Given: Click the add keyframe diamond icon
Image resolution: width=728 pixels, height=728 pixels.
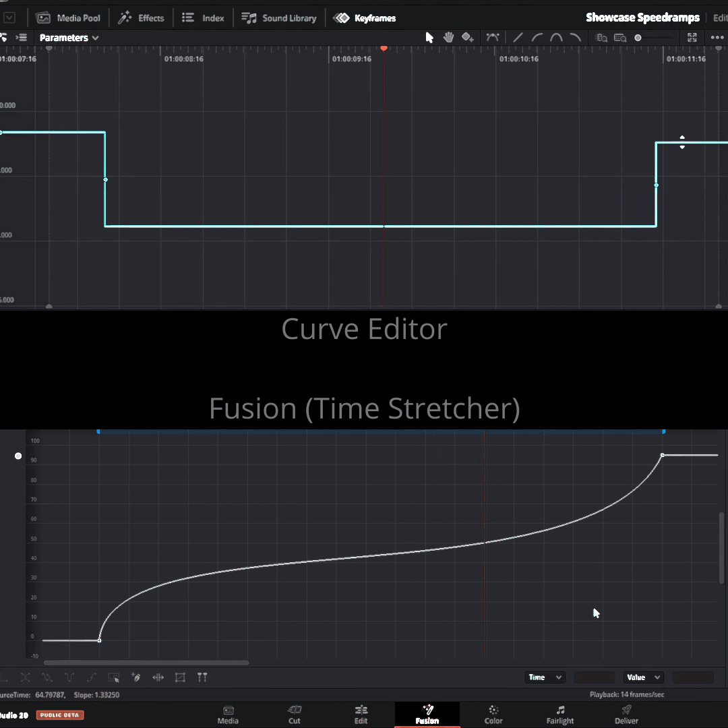Looking at the screenshot, I should pos(467,38).
